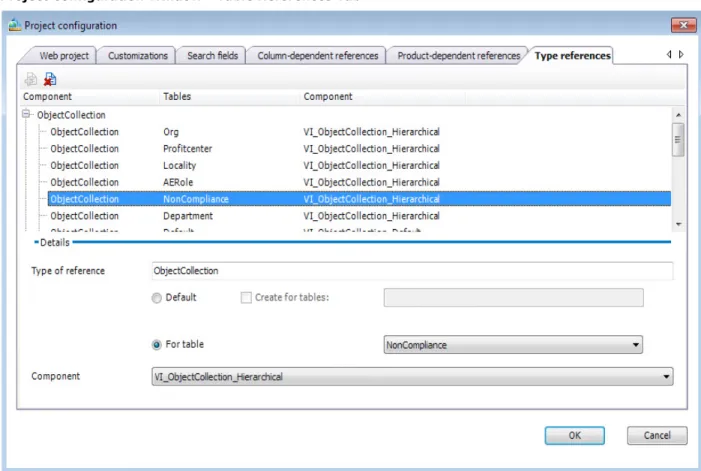Click the root ObjectCollection tree item
The width and height of the screenshot is (701, 471).
[71, 115]
